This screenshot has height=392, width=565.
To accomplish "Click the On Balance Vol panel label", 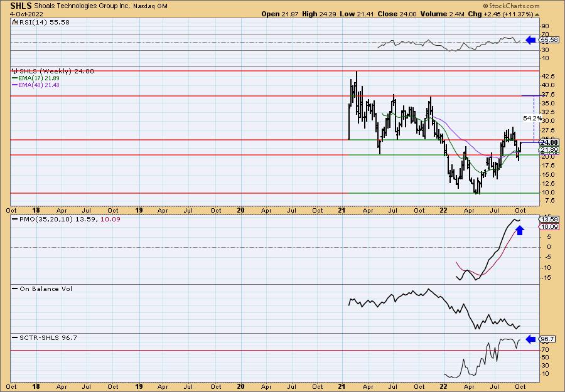I will pyautogui.click(x=46, y=289).
